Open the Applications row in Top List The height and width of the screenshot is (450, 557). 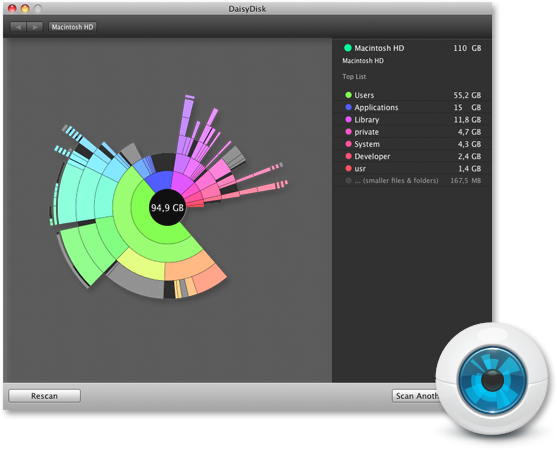(412, 107)
